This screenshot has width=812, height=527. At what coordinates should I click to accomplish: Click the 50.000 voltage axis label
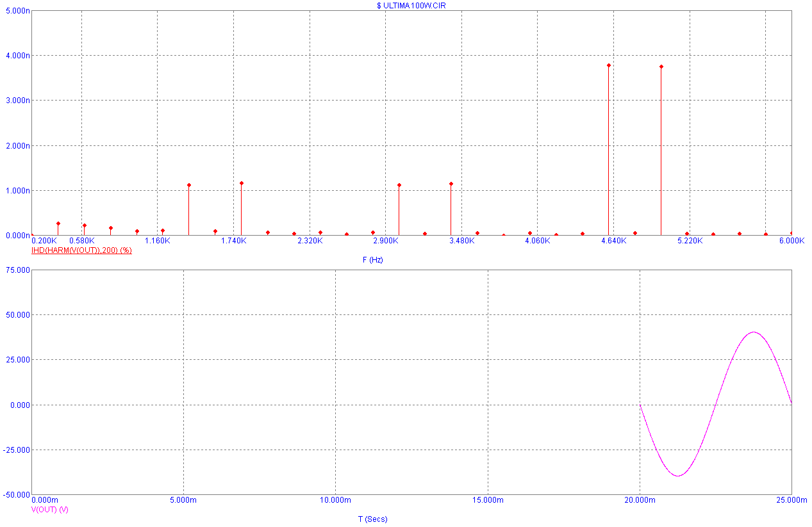[18, 315]
